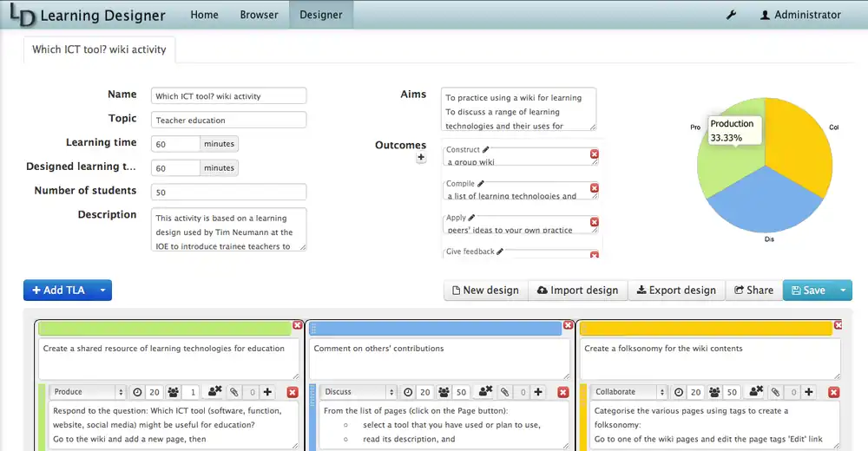868x451 pixels.
Task: Edit the Apply outcome pencil icon
Action: (x=473, y=218)
